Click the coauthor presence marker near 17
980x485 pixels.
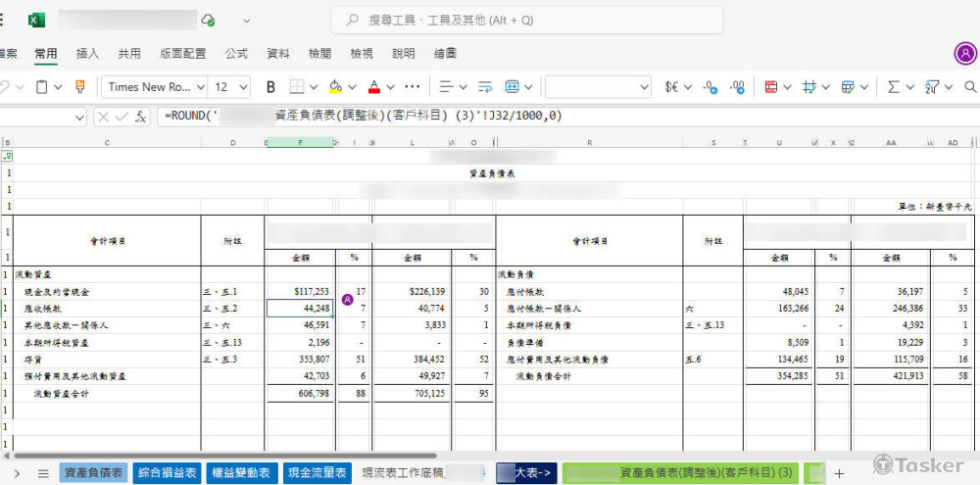(x=348, y=300)
